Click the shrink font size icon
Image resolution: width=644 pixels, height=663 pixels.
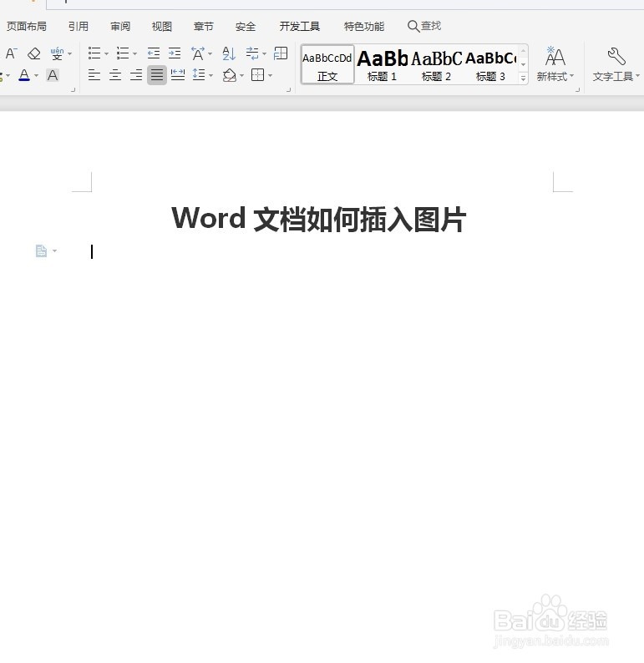pos(11,53)
